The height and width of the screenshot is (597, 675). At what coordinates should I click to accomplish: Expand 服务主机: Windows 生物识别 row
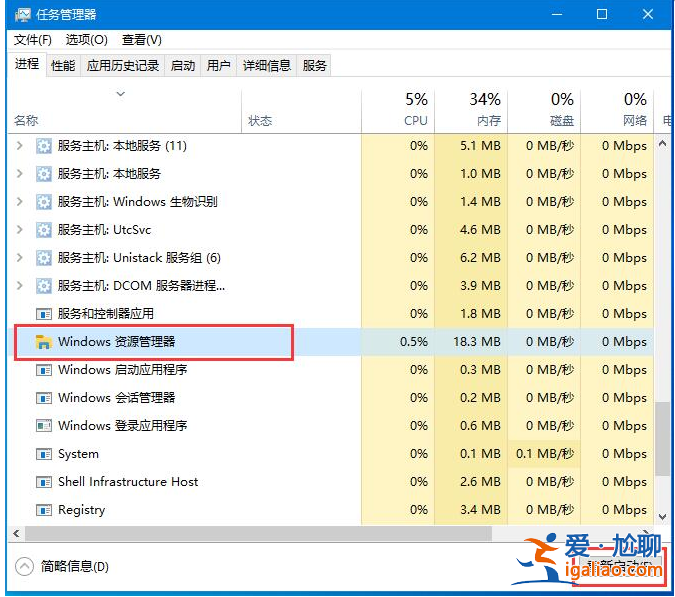[19, 202]
